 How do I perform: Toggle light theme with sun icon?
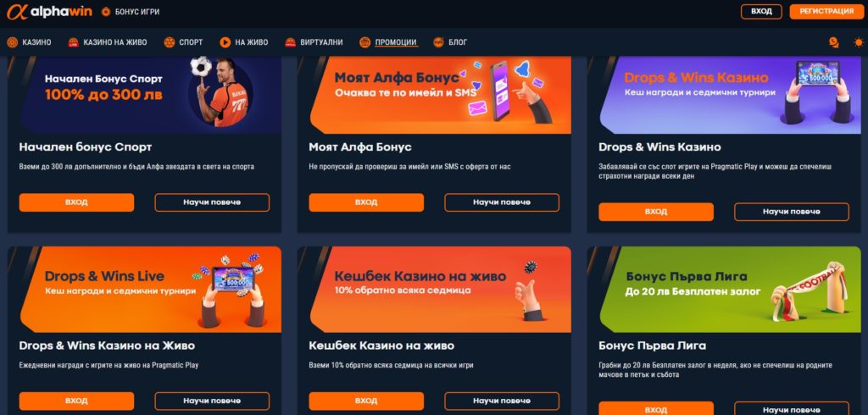click(859, 42)
